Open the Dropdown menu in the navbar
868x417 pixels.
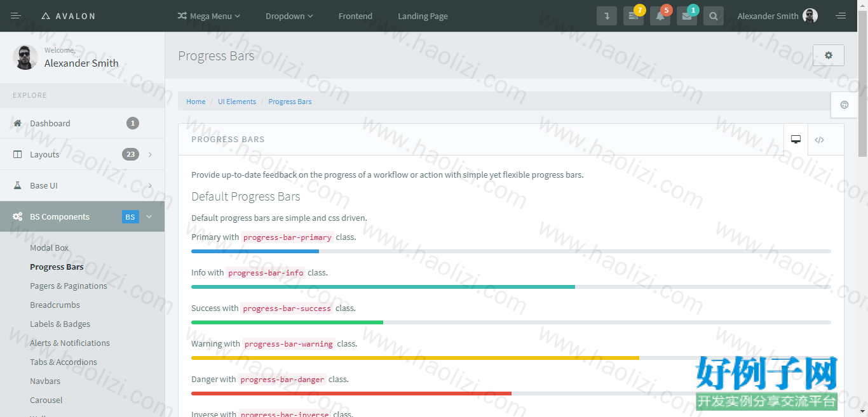point(289,16)
